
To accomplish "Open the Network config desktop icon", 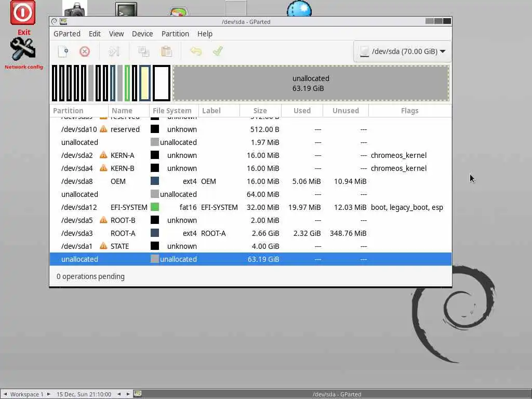I will [x=23, y=49].
